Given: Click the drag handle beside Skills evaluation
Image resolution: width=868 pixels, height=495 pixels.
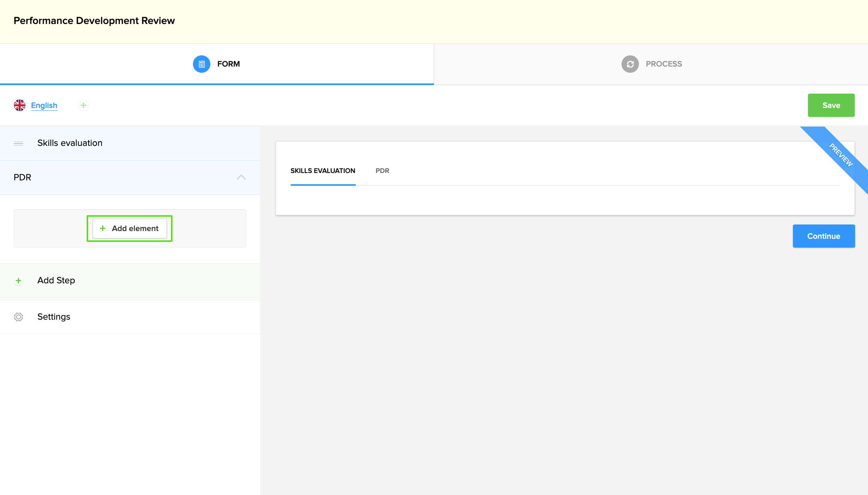Looking at the screenshot, I should pos(19,143).
